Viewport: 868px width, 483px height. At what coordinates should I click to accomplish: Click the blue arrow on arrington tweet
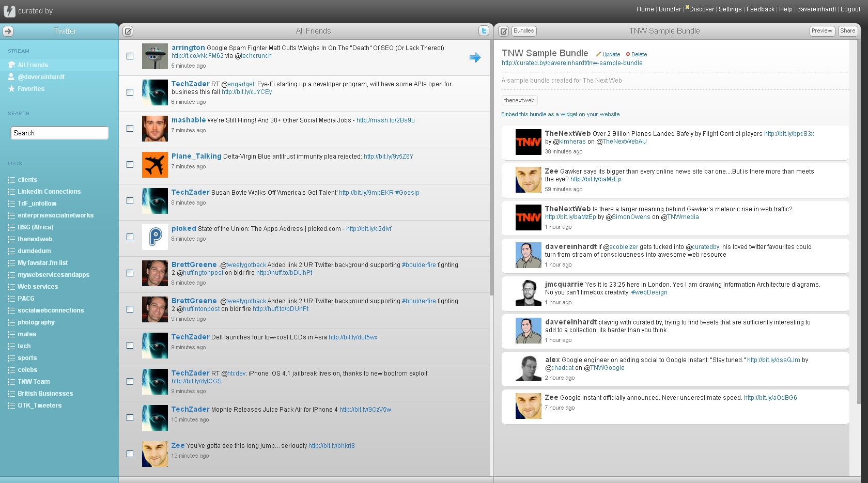coord(475,57)
